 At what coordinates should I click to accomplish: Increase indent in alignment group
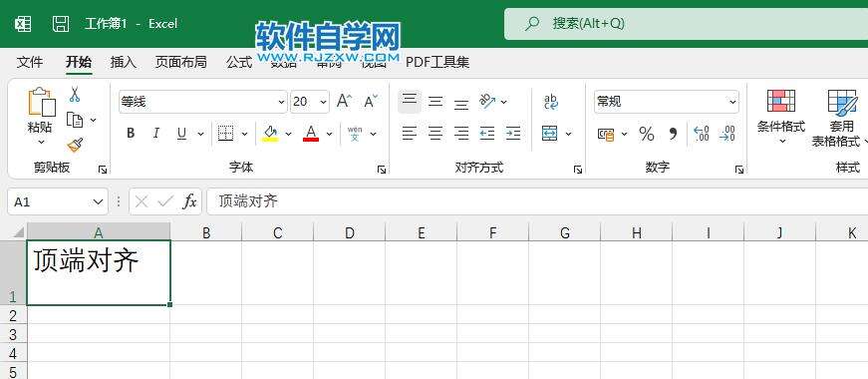513,133
